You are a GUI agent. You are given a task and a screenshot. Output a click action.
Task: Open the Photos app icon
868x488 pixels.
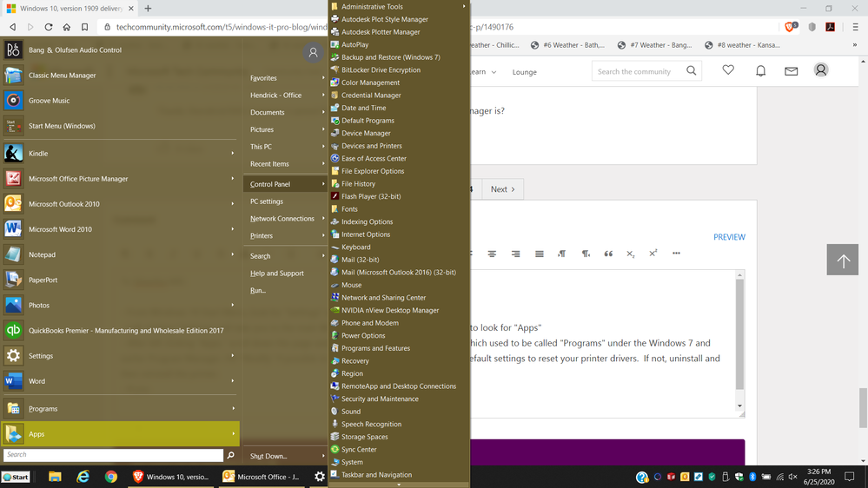coord(13,305)
